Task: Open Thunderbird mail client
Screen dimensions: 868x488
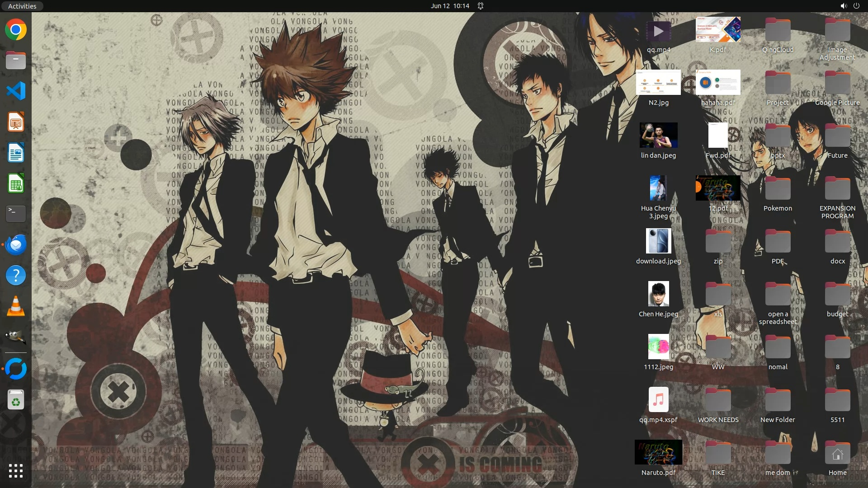Action: [16, 244]
